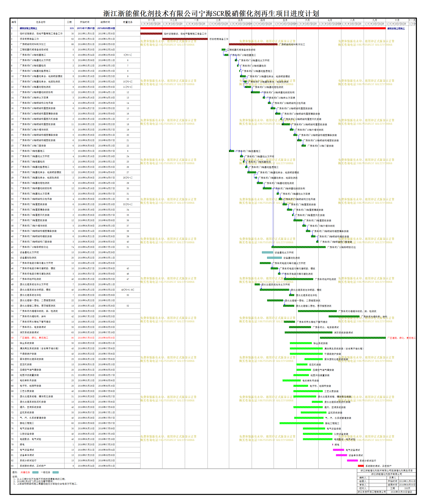Click the 前置任务 column header
This screenshot has width=426, height=504.
point(128,22)
